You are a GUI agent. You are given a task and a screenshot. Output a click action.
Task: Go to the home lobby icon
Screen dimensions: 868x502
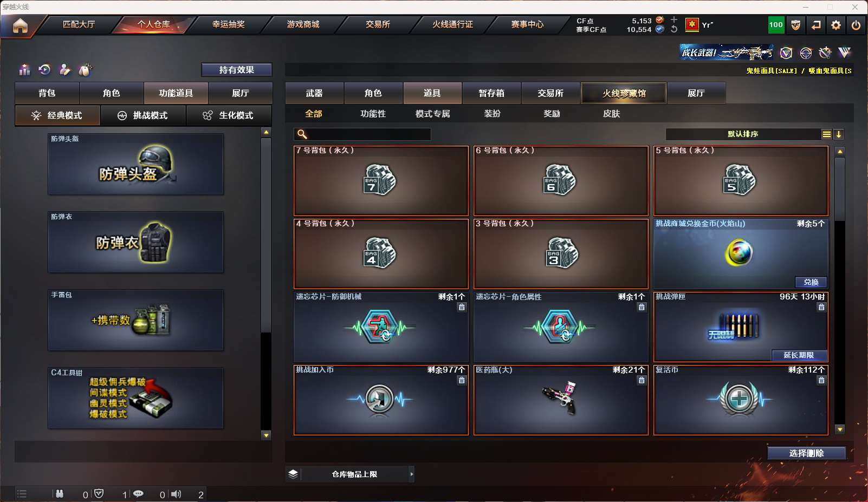pyautogui.click(x=20, y=25)
